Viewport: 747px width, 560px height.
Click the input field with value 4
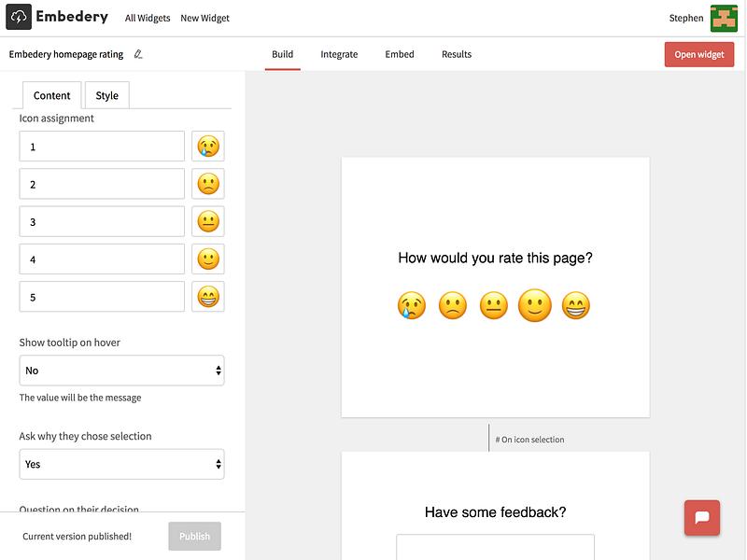click(102, 259)
